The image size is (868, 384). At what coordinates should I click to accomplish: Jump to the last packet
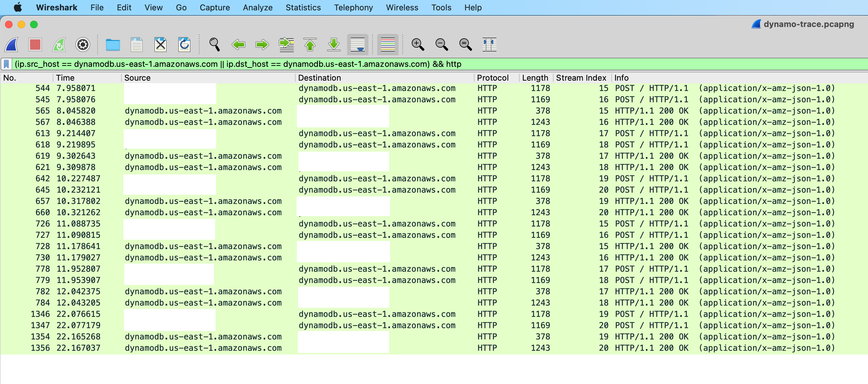pos(334,45)
